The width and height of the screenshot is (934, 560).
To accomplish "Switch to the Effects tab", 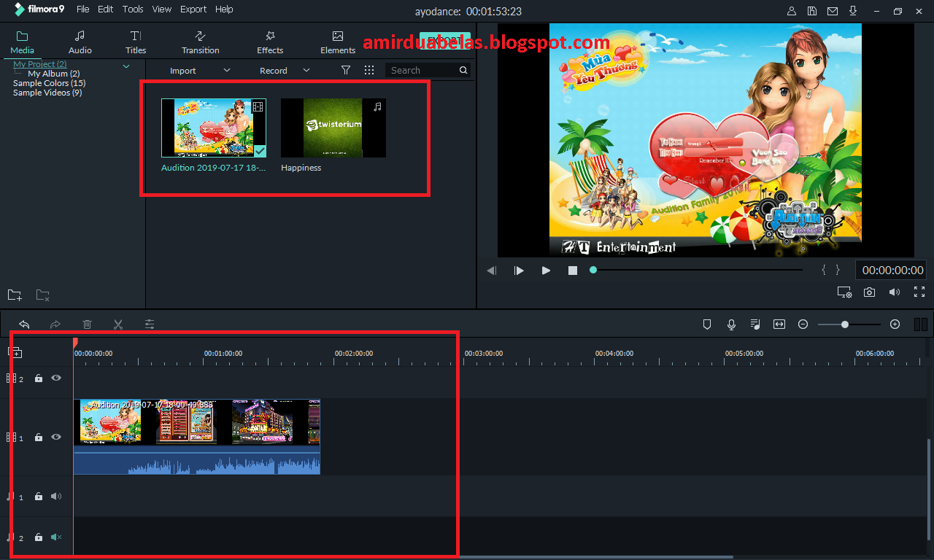I will tap(270, 42).
